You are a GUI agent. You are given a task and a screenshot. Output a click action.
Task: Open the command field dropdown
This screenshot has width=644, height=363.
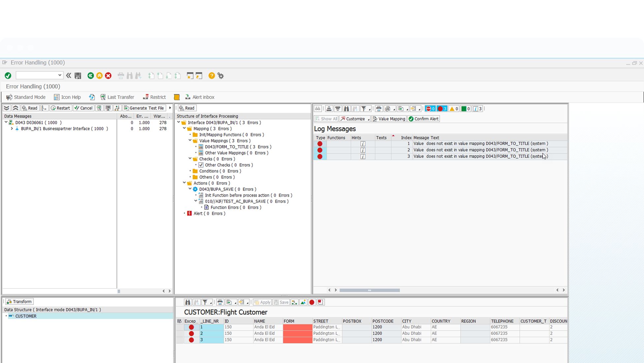point(60,75)
